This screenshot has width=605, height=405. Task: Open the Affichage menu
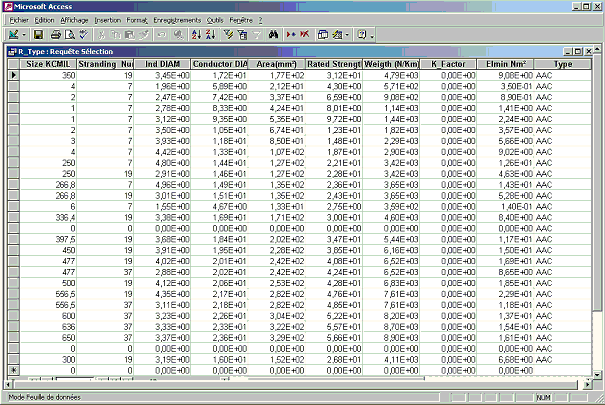click(x=74, y=20)
